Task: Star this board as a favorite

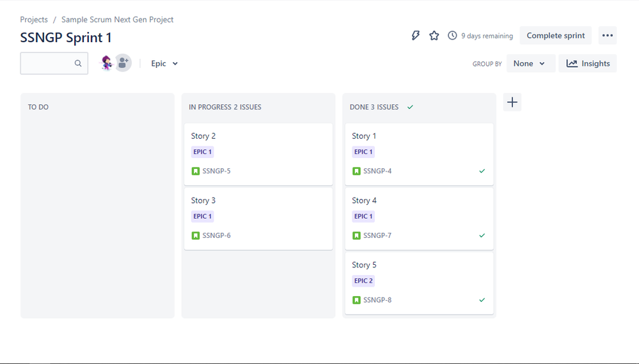Action: point(434,36)
